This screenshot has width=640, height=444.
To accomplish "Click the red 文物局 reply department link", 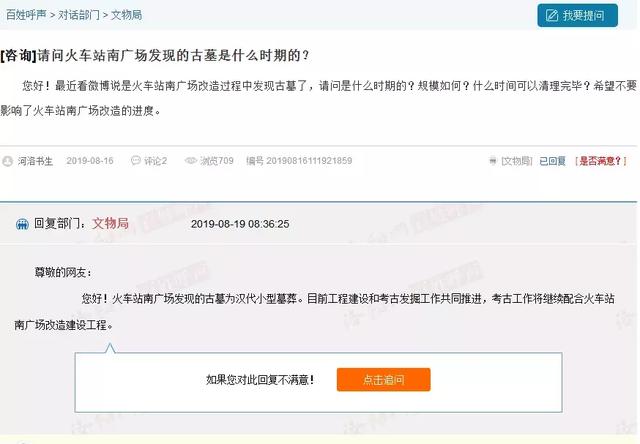I will 110,223.
